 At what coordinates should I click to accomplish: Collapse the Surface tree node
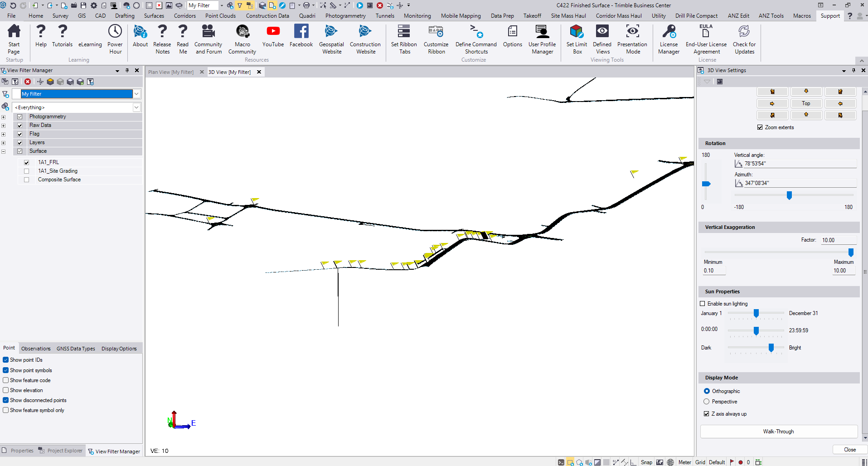(4, 151)
